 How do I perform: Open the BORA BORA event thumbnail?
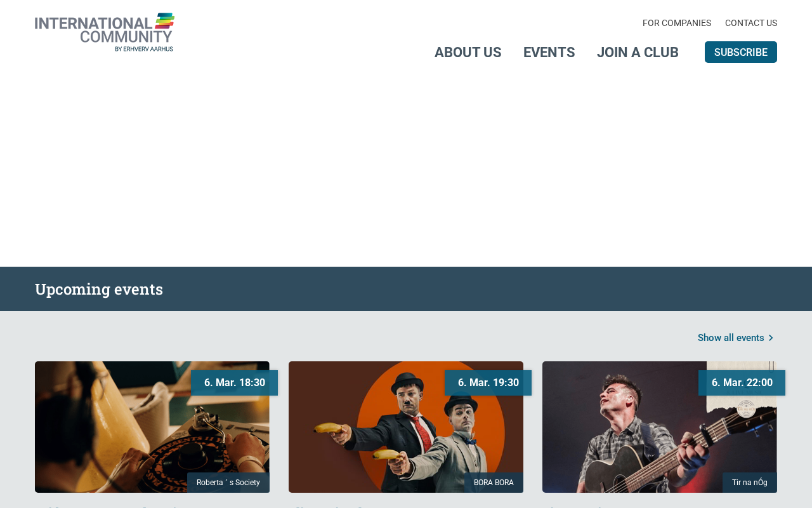[406, 427]
